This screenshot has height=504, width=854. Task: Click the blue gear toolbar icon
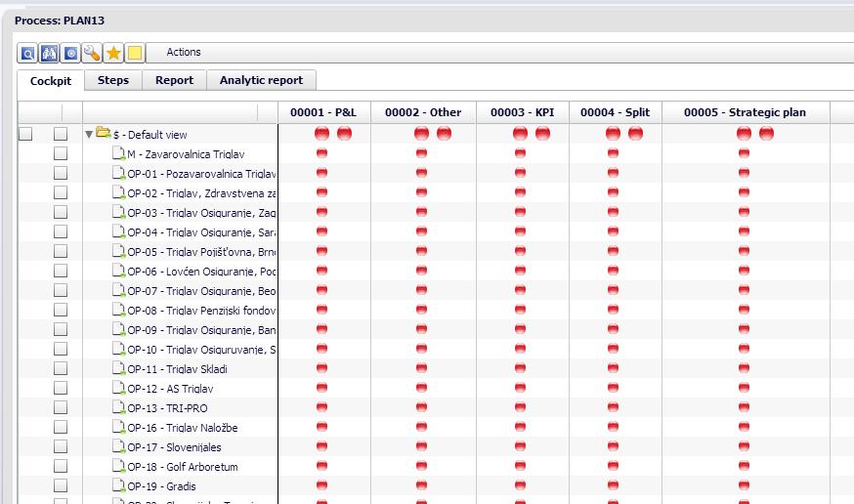70,53
